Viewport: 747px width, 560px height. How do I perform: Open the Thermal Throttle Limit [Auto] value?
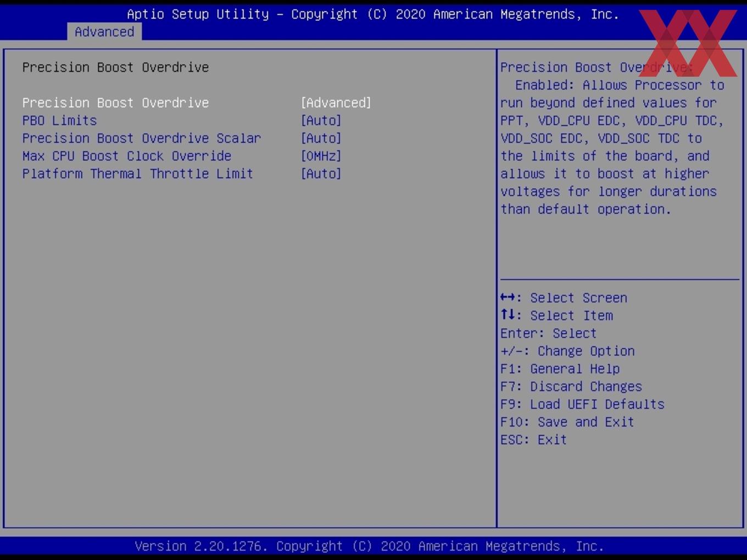coord(321,173)
